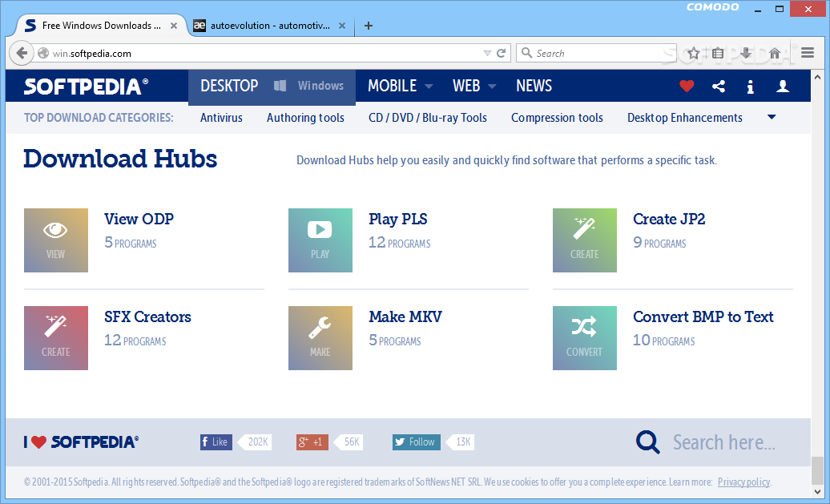
Task: Close the autoevolution tab
Action: click(x=342, y=26)
